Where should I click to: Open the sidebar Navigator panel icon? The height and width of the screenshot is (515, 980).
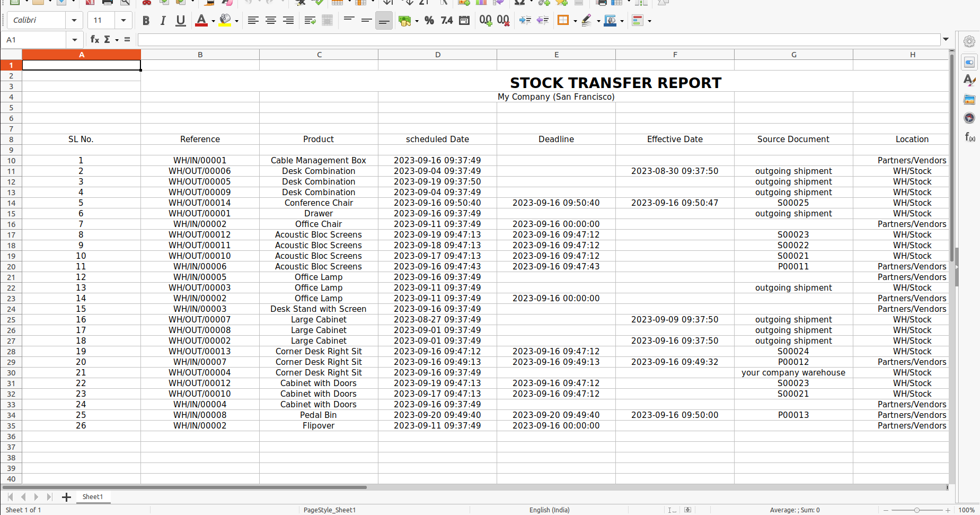(x=969, y=118)
